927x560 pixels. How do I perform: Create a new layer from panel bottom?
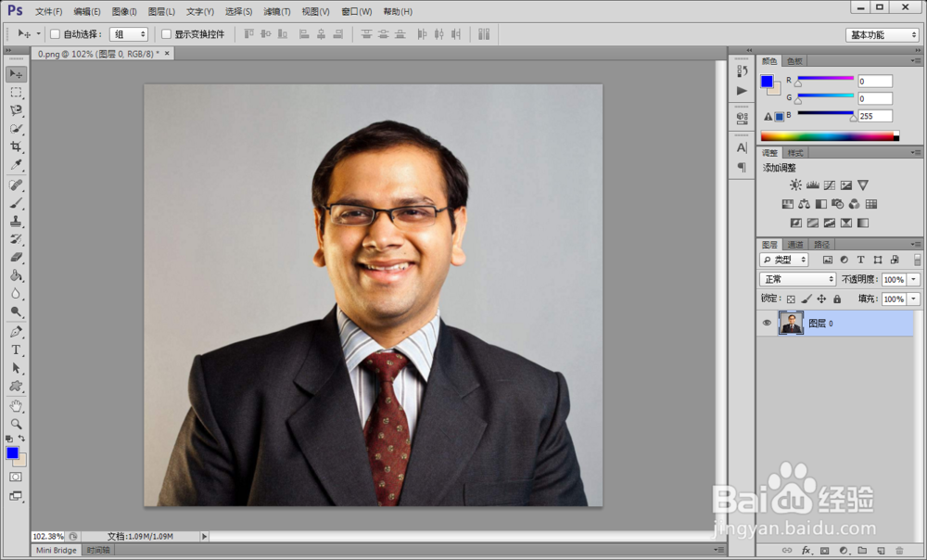coord(881,551)
